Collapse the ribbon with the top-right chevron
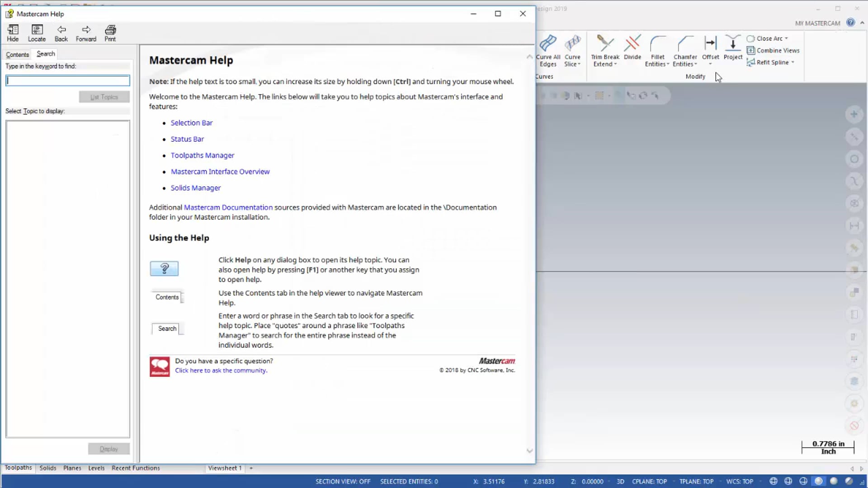Image resolution: width=868 pixels, height=488 pixels. (862, 23)
